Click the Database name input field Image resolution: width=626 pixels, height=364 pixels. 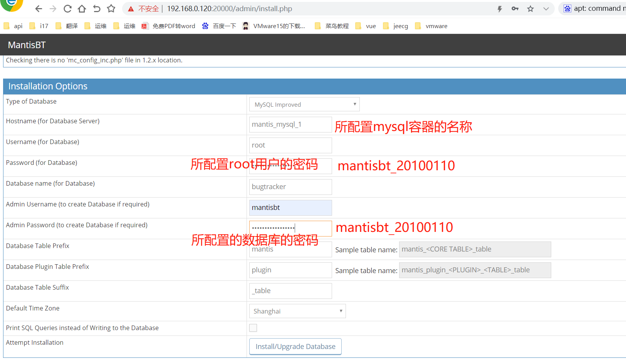(290, 187)
